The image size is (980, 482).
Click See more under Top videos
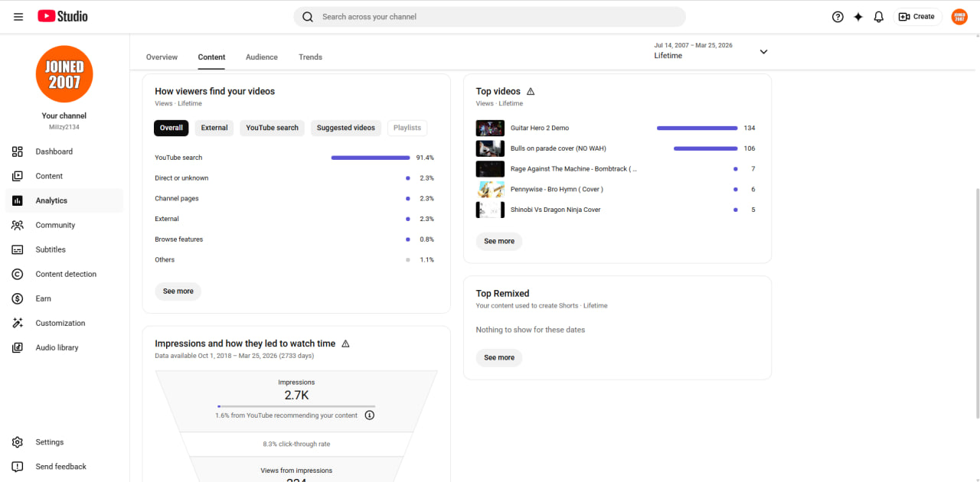point(499,241)
